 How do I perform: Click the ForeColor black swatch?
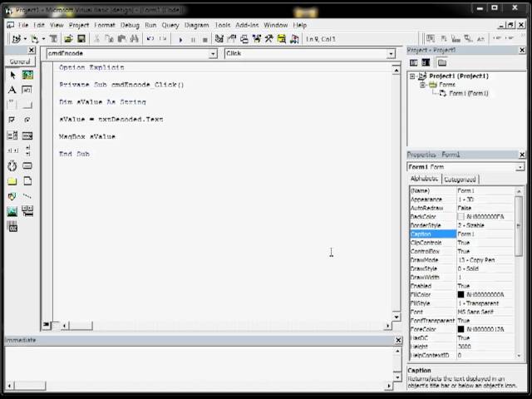coord(461,329)
